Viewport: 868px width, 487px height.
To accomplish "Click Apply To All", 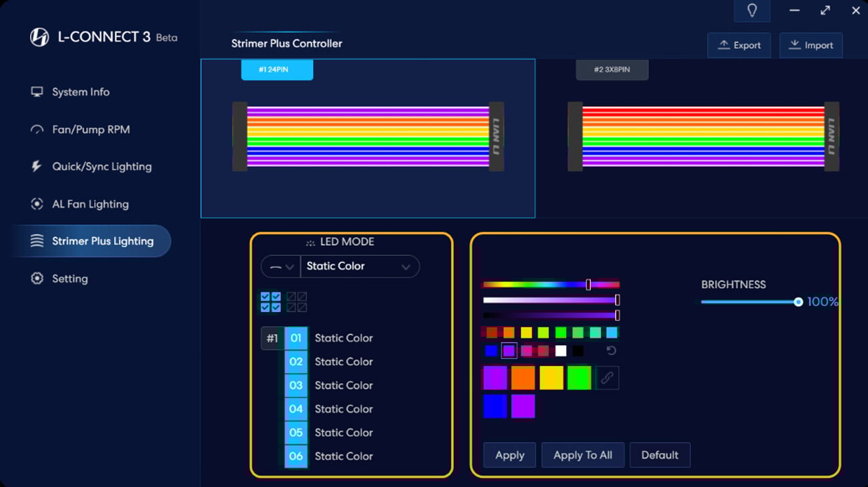I will (582, 455).
